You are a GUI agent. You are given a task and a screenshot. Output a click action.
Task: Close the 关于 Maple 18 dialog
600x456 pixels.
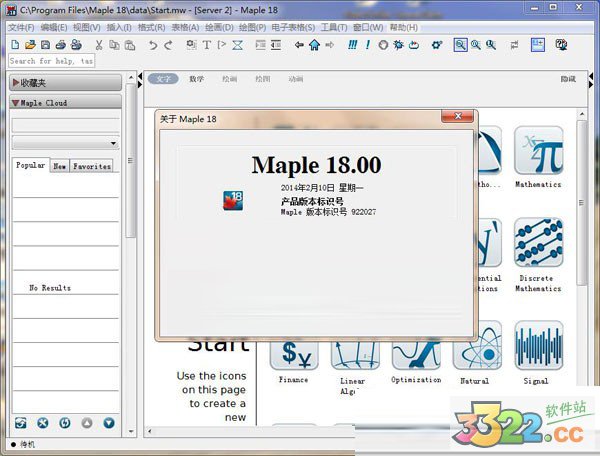click(x=457, y=116)
